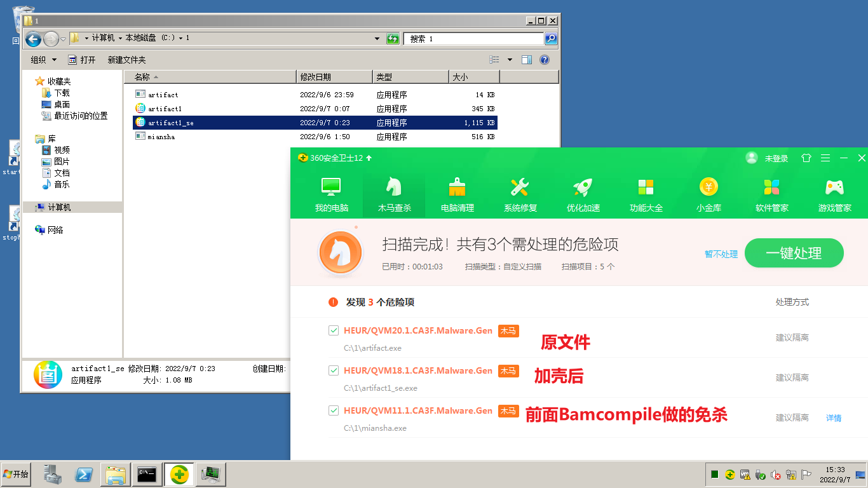Click the Explorer forward navigation button
The width and height of the screenshot is (868, 488).
[x=51, y=39]
